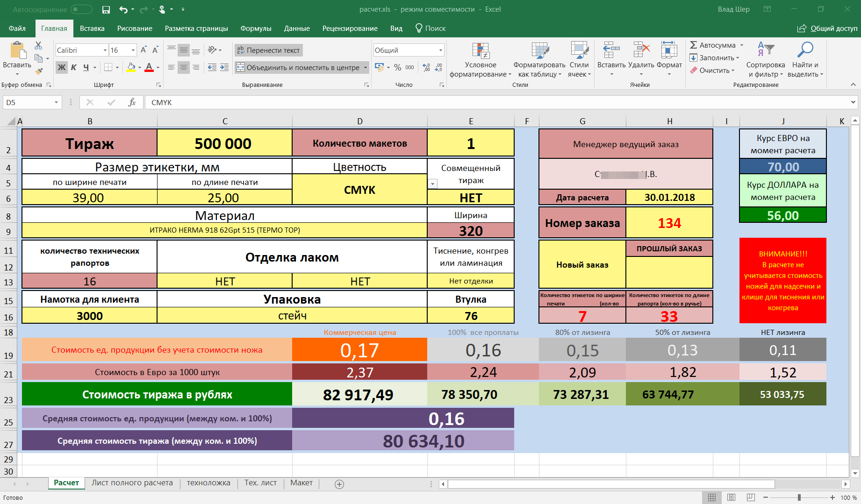Expand the Name Box D5 dropdown
This screenshot has height=504, width=861.
coord(56,102)
